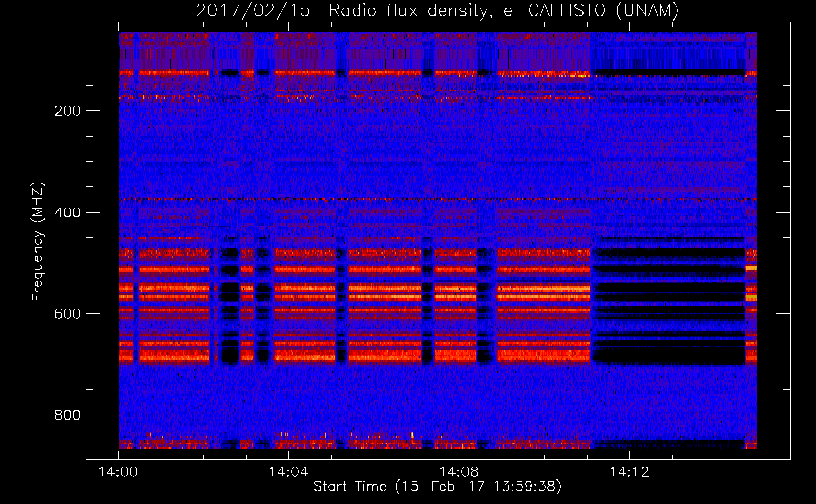
Task: Click the 200 frequency tick label
Action: [67, 111]
